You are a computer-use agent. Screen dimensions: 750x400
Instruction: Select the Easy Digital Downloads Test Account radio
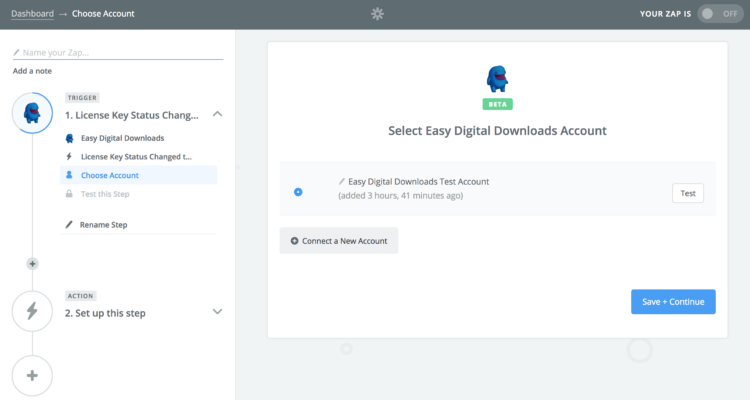click(x=298, y=192)
